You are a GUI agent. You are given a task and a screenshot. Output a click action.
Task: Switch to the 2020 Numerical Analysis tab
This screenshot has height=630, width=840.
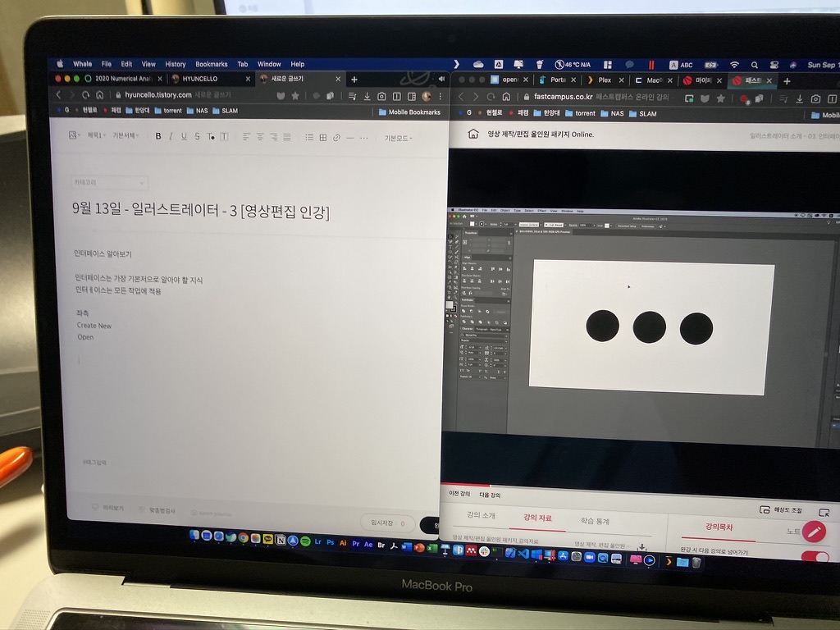pyautogui.click(x=123, y=79)
